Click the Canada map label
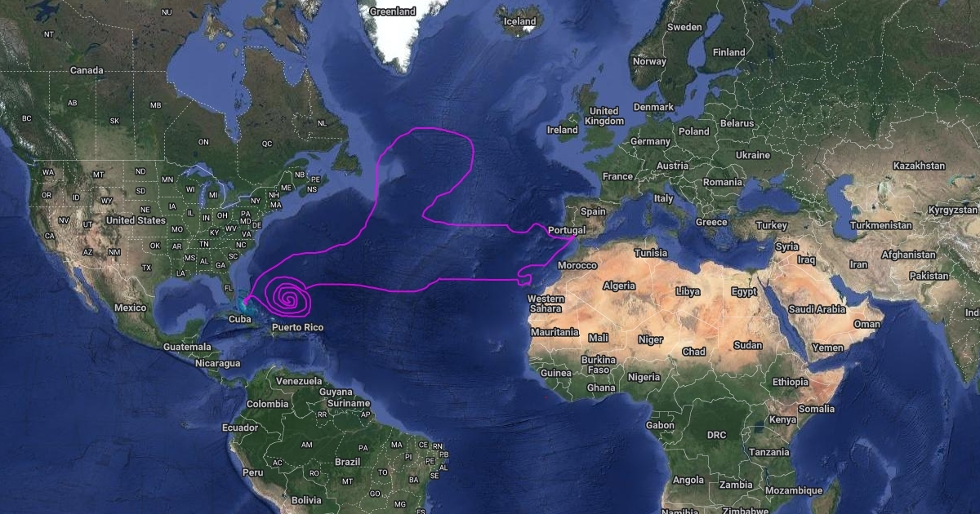The height and width of the screenshot is (514, 980). pyautogui.click(x=87, y=70)
